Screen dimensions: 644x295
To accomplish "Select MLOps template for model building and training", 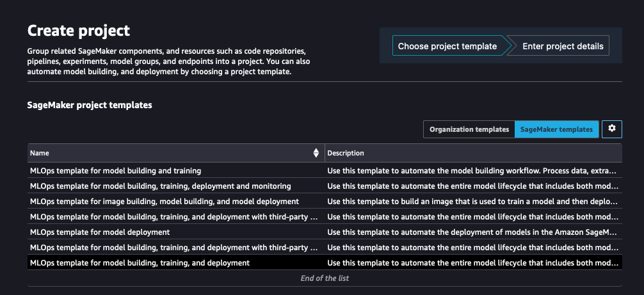I will [x=115, y=170].
